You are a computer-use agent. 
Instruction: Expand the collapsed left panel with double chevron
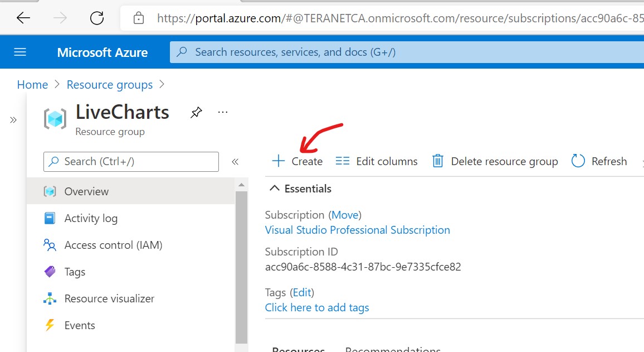pyautogui.click(x=13, y=120)
